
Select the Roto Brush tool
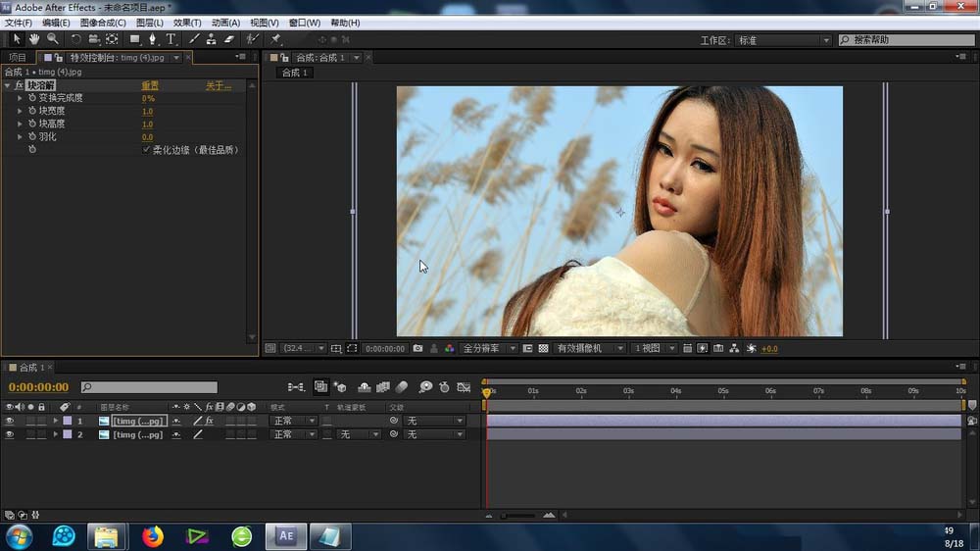click(252, 39)
